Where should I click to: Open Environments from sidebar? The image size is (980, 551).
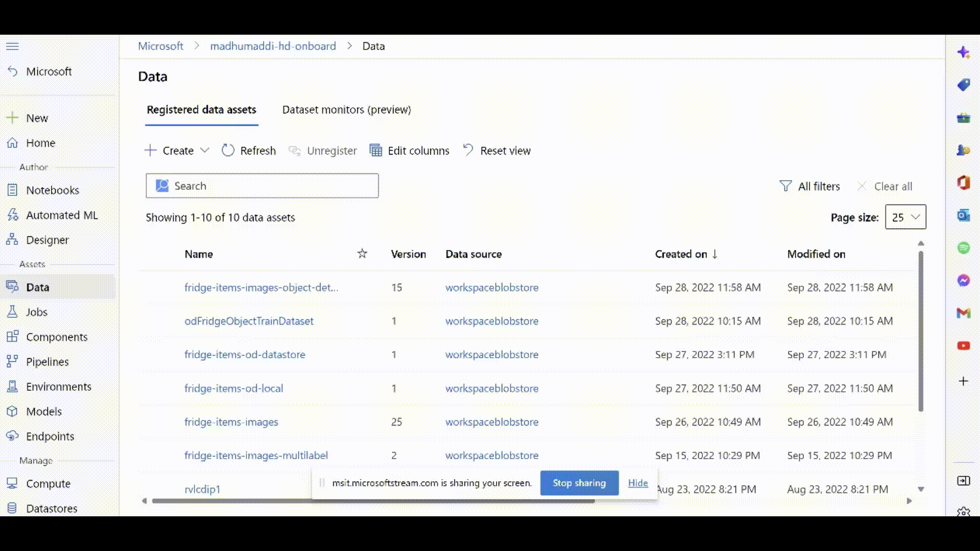coord(59,386)
